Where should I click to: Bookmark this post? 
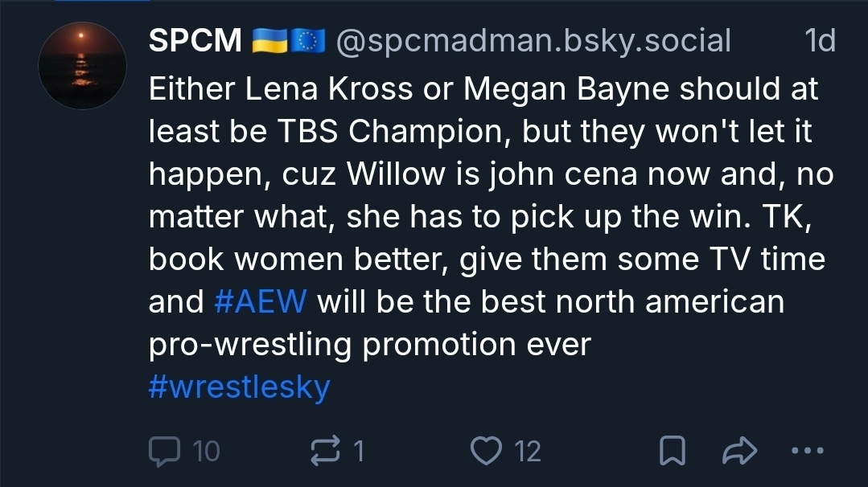click(x=672, y=451)
